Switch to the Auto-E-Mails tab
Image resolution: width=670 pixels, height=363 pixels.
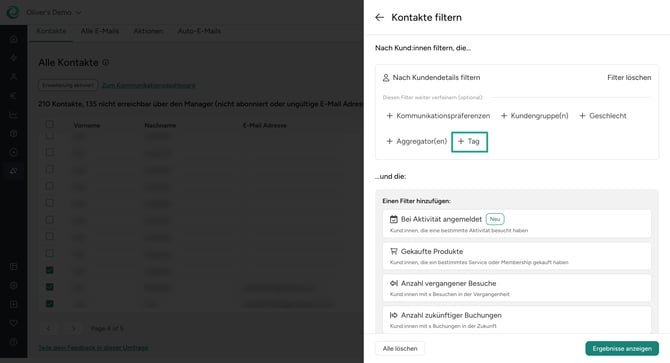199,31
